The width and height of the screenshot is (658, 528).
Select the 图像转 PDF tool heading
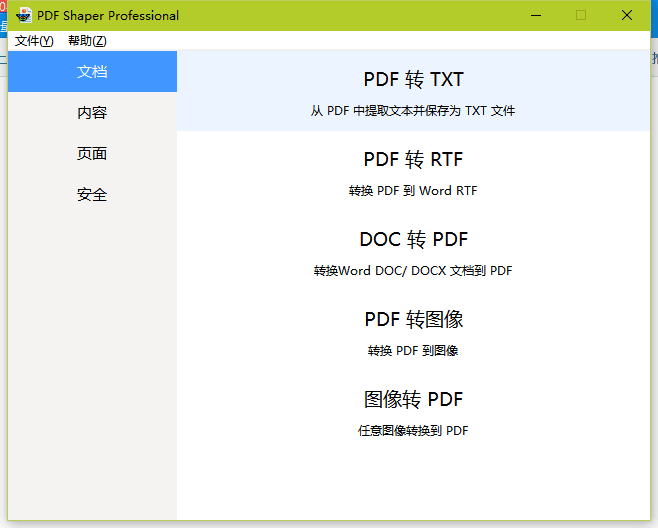413,400
